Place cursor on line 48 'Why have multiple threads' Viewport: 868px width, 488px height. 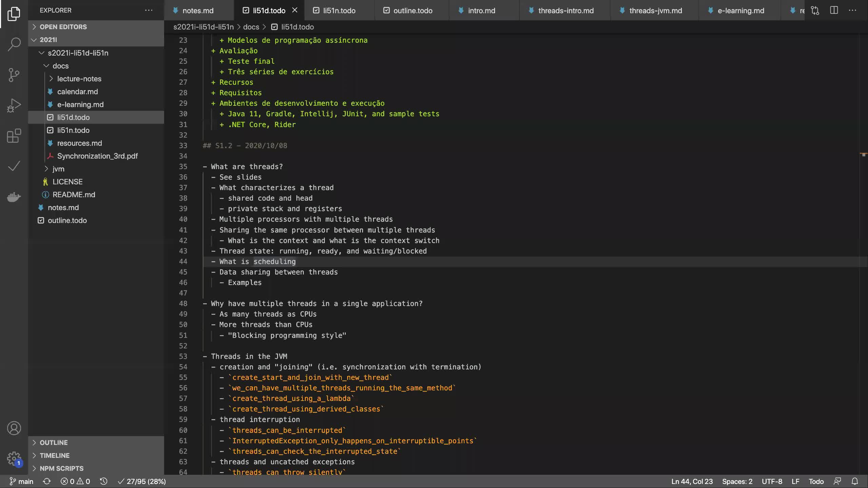[x=316, y=304]
